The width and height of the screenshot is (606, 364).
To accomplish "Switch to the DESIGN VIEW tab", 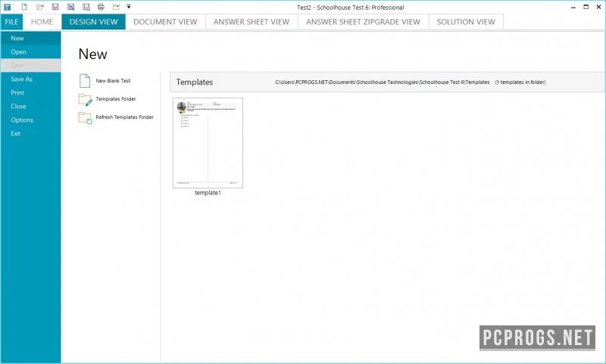I will pyautogui.click(x=93, y=22).
